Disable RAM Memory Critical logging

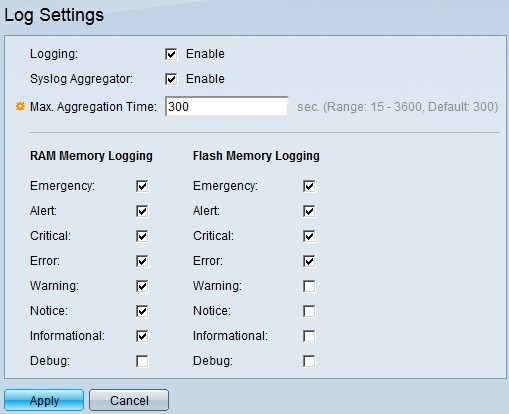142,236
